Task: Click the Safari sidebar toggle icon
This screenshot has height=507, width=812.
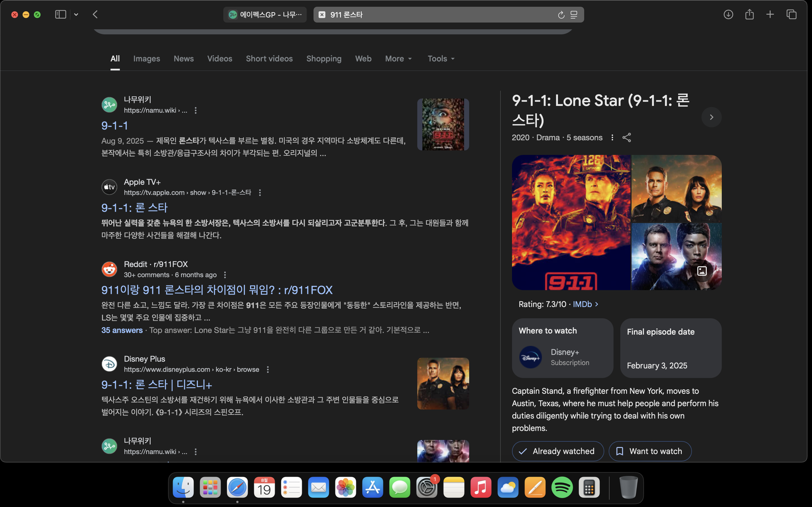Action: (60, 14)
